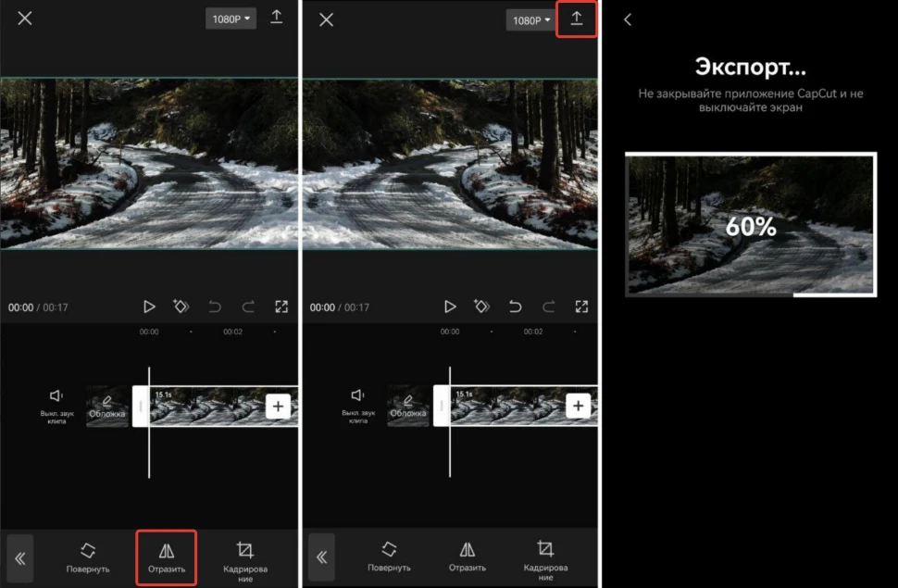Play the video in the left screen
This screenshot has width=898, height=588.
(x=149, y=307)
